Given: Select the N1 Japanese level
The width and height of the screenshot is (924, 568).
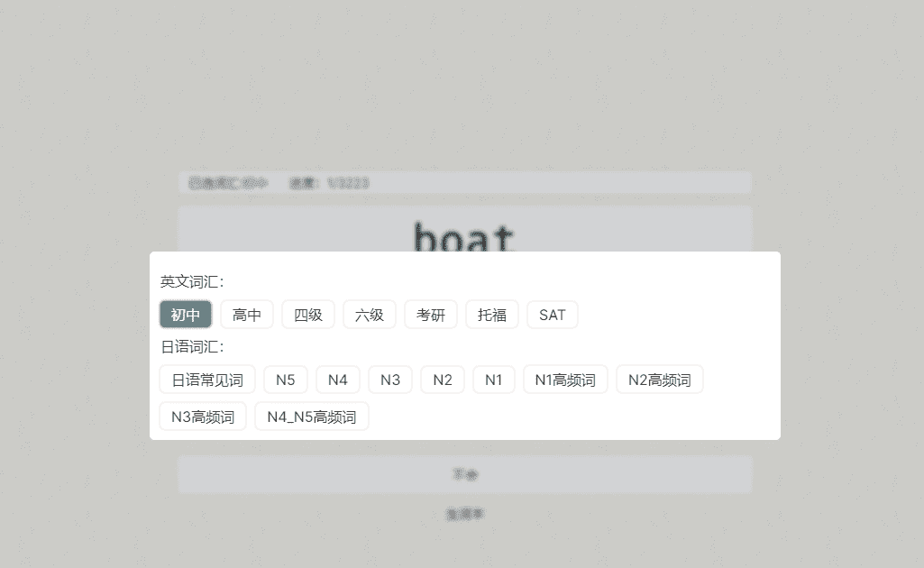Looking at the screenshot, I should click(x=493, y=379).
